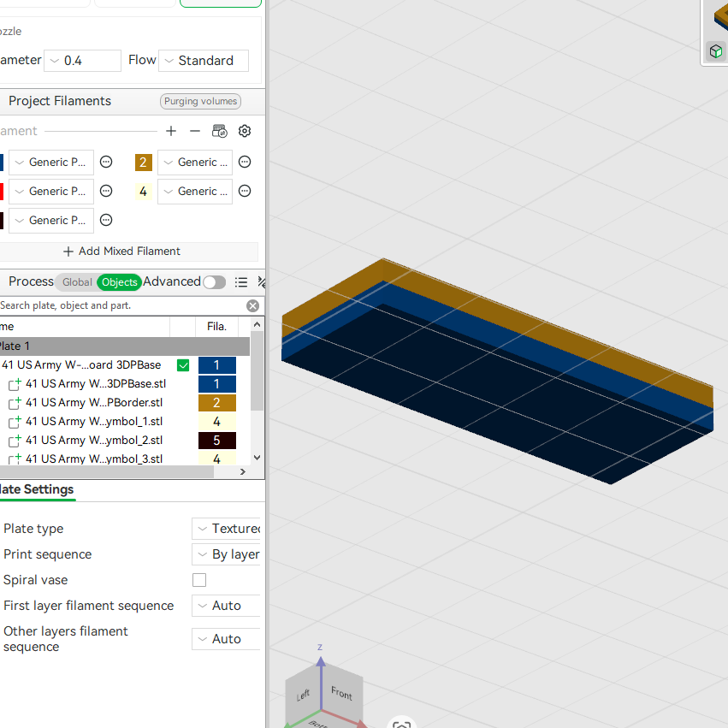The height and width of the screenshot is (728, 728).
Task: Click filament 5 color swatch on ymbol_2.stl
Action: [x=216, y=441]
